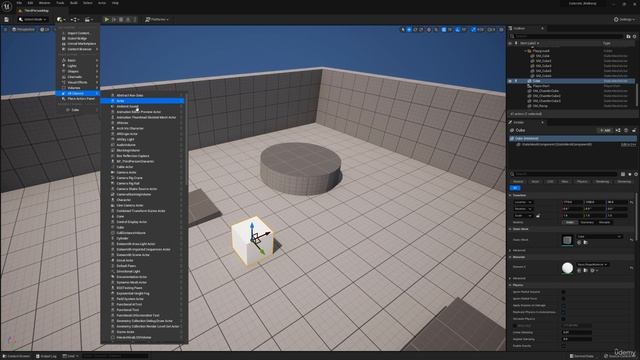Click the World/Local coordinate space icon
The height and width of the screenshot is (360, 640).
point(429,29)
